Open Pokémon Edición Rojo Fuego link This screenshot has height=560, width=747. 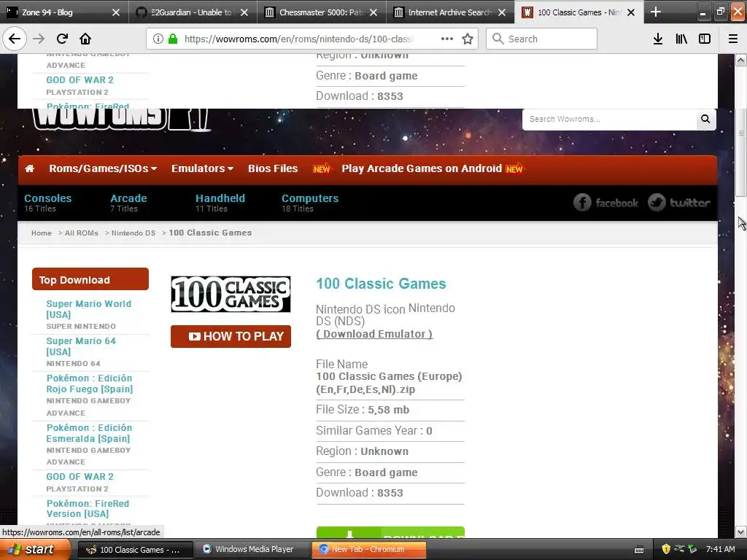pyautogui.click(x=90, y=384)
